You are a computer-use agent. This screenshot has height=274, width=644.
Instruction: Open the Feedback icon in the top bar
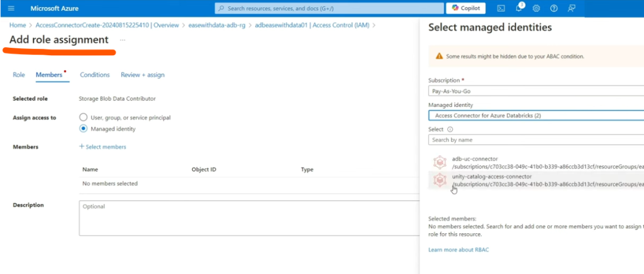point(571,8)
